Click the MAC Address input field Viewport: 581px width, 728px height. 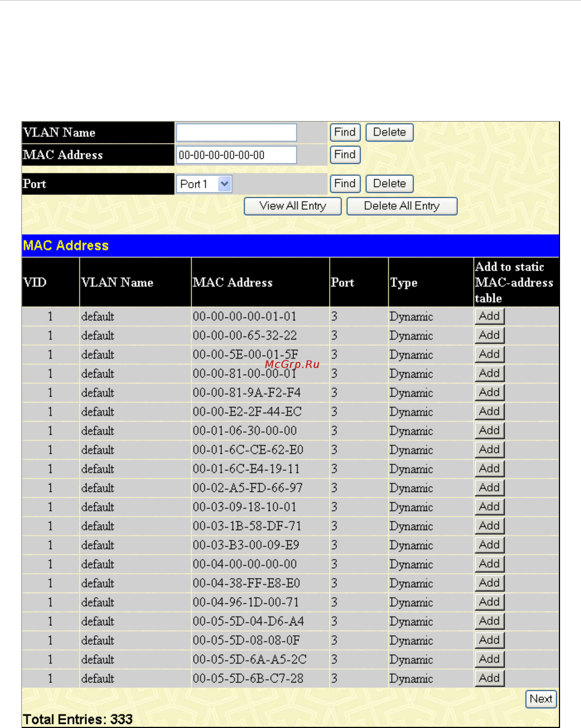(236, 155)
